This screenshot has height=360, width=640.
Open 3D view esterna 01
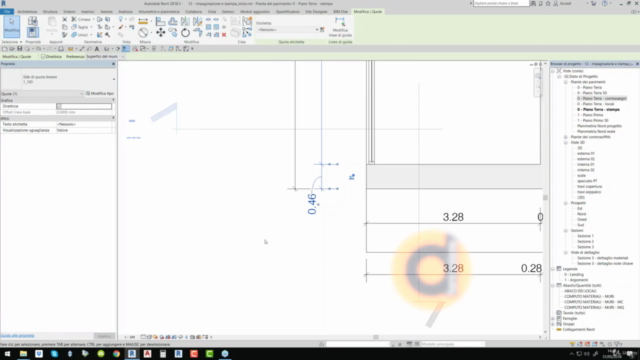click(586, 153)
